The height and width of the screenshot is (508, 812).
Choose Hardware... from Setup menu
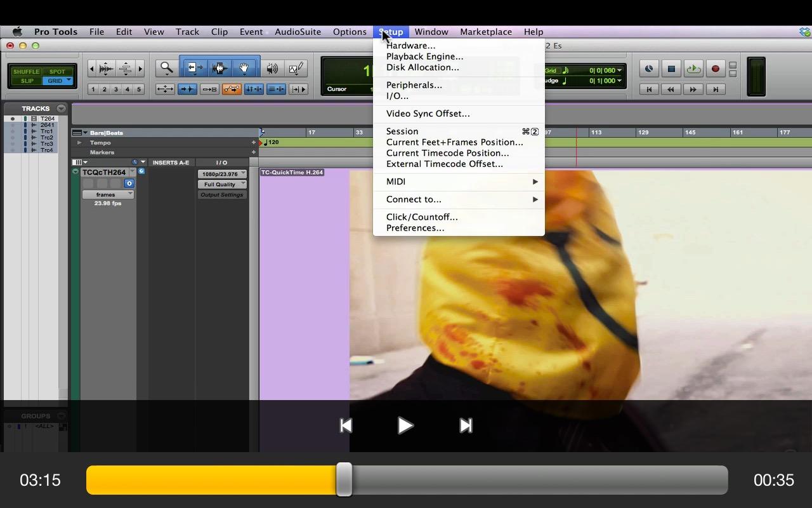coord(459,46)
